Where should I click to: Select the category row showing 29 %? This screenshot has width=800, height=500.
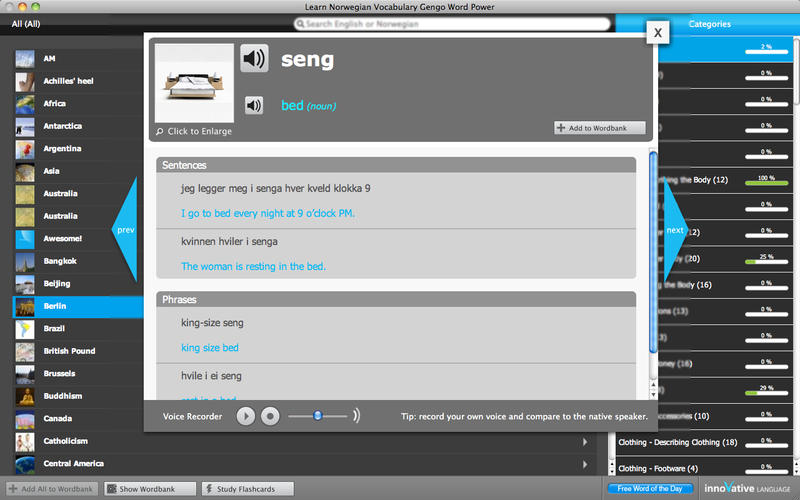coord(724,390)
